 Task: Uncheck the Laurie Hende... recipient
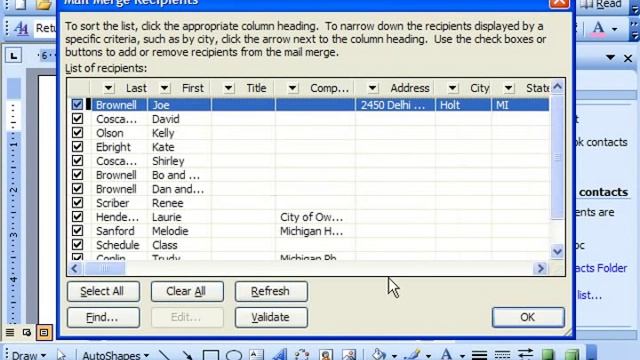[77, 216]
